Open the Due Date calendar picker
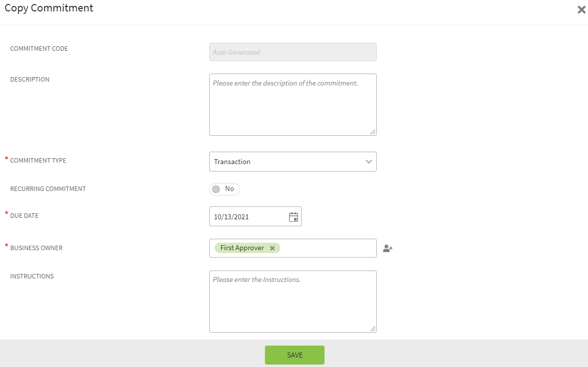 (293, 217)
